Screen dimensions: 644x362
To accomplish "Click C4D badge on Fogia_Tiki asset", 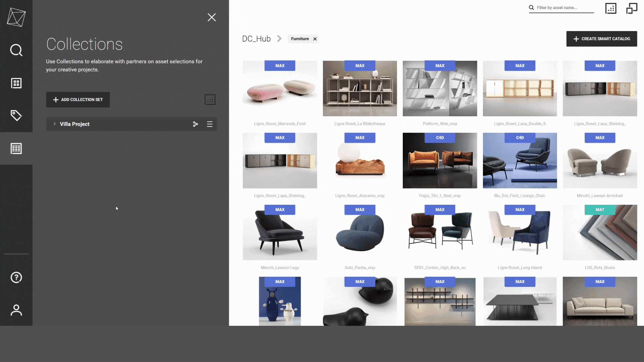I will pyautogui.click(x=440, y=138).
